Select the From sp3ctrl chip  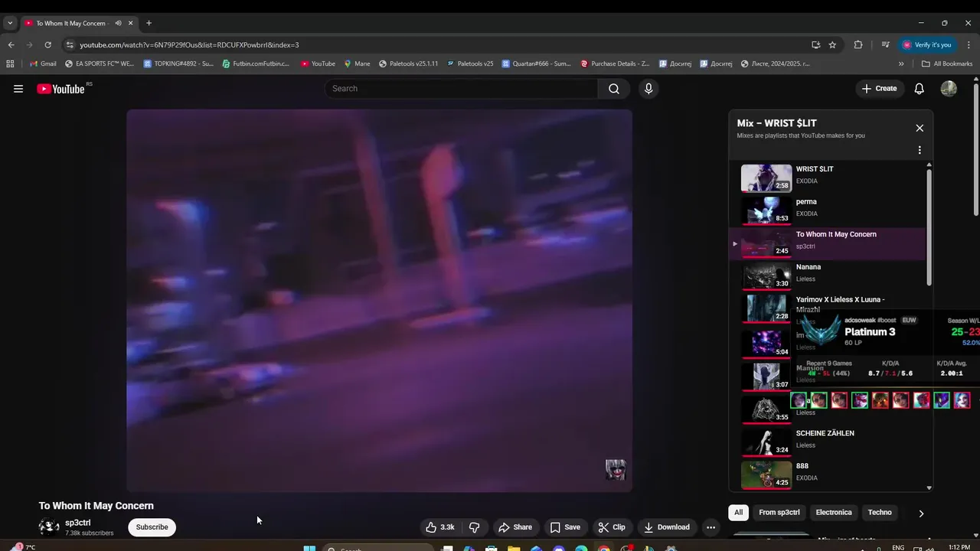779,513
